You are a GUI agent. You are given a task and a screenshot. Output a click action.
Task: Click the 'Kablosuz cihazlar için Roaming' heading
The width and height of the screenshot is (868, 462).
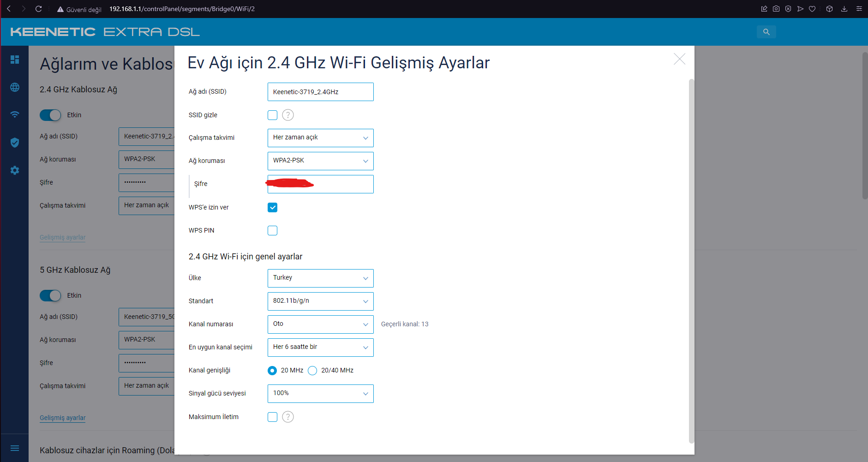tap(107, 450)
